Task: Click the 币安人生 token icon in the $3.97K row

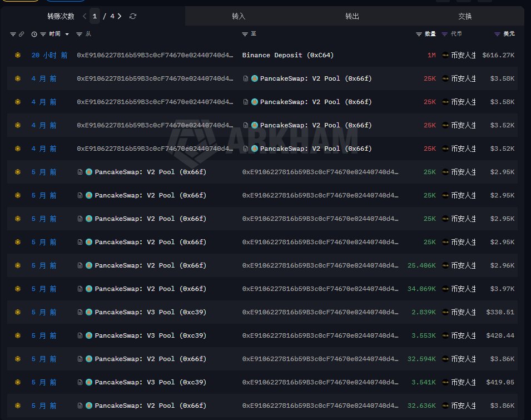Action: (x=445, y=289)
